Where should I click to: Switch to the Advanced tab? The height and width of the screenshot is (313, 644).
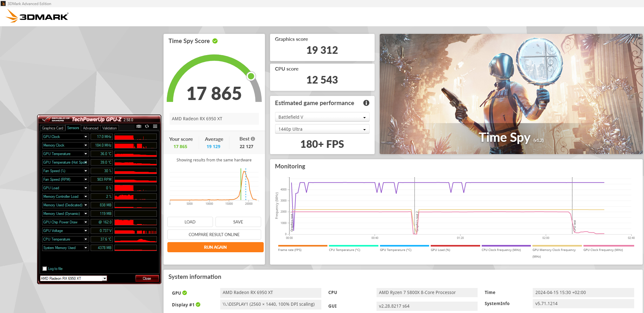click(x=91, y=128)
